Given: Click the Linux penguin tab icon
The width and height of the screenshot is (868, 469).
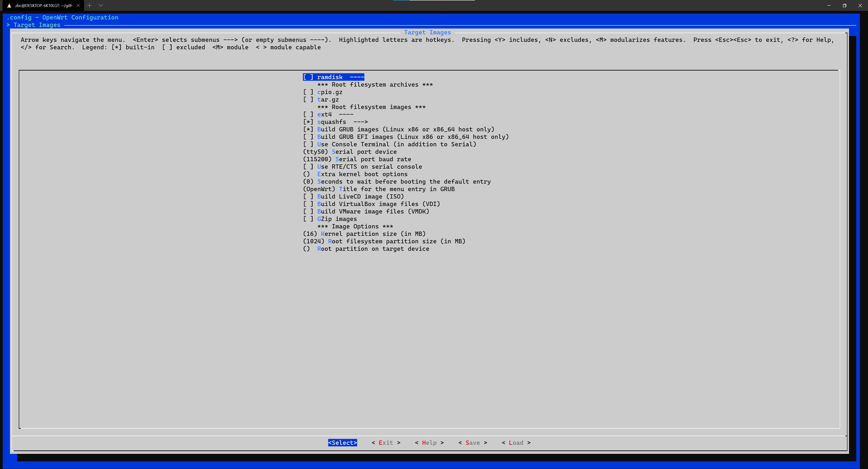Looking at the screenshot, I should (9, 5).
